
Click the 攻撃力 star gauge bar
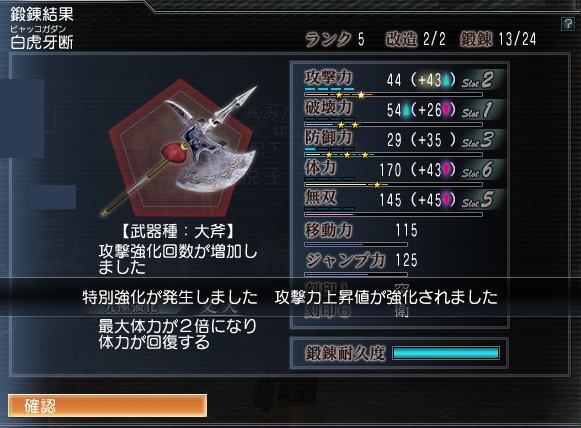click(394, 94)
